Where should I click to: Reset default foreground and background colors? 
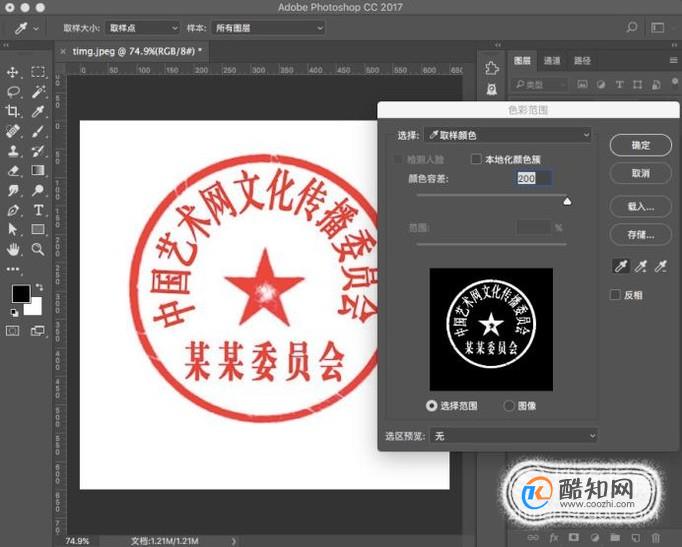point(14,313)
